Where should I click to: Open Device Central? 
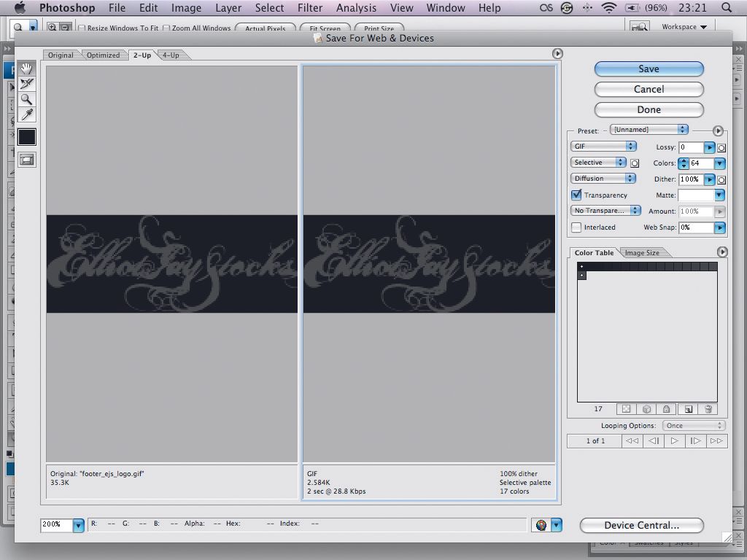(x=641, y=525)
